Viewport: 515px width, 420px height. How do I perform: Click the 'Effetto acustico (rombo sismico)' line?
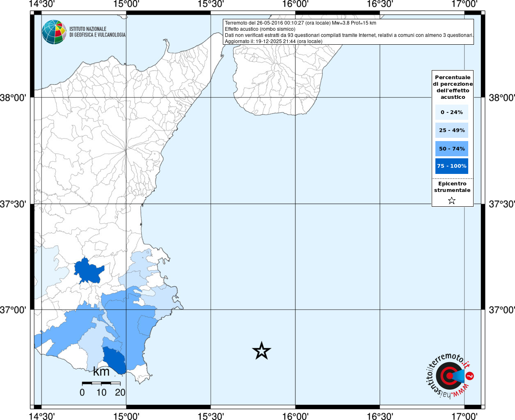[260, 29]
